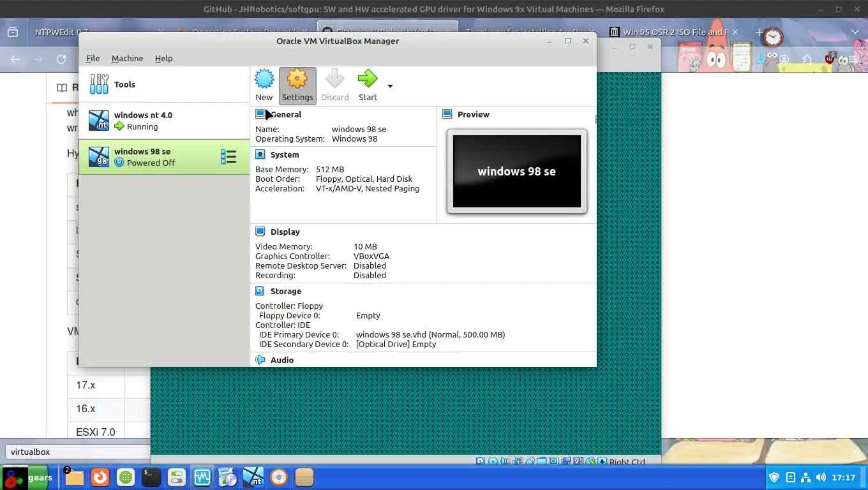This screenshot has width=868, height=490.
Task: Click the Storage section header
Action: point(286,291)
